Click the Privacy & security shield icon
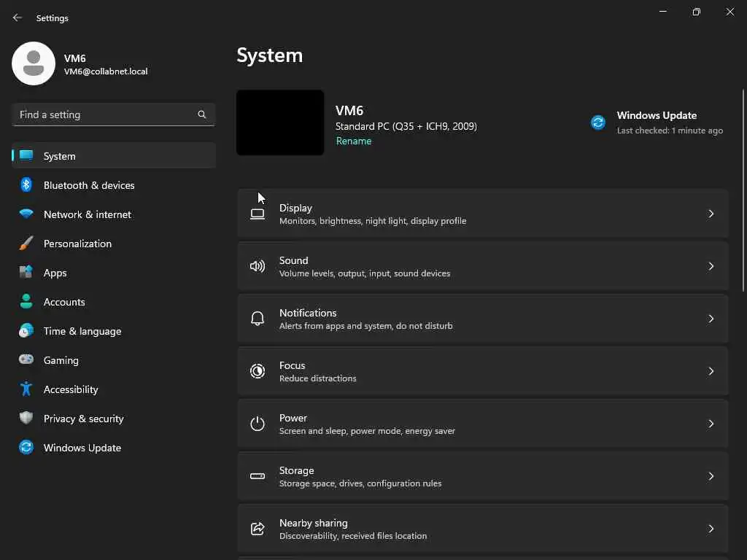Image resolution: width=747 pixels, height=560 pixels. pos(26,419)
